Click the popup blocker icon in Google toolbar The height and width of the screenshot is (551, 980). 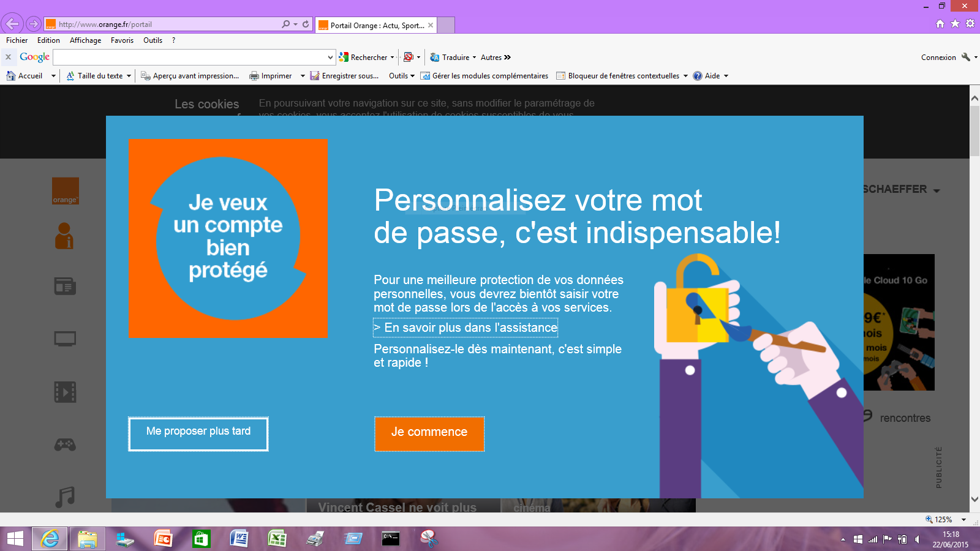(409, 57)
